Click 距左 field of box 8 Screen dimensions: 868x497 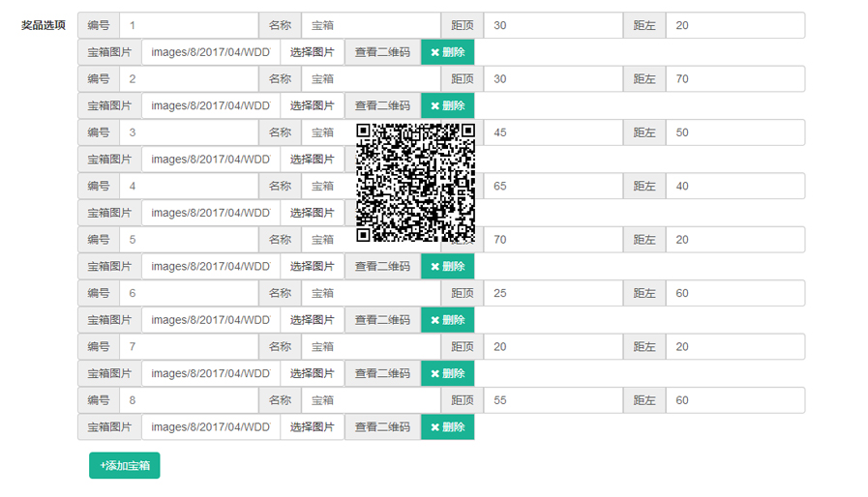tap(735, 400)
